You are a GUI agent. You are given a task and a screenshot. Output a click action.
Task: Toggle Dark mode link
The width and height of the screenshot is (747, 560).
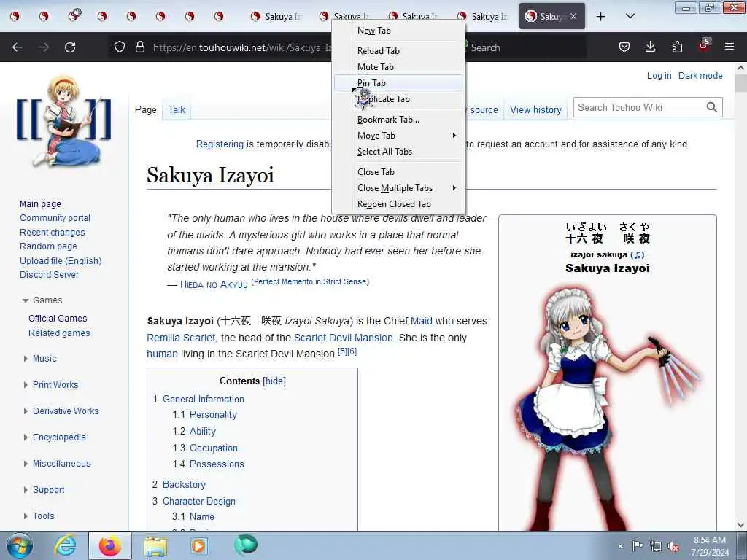pyautogui.click(x=700, y=76)
